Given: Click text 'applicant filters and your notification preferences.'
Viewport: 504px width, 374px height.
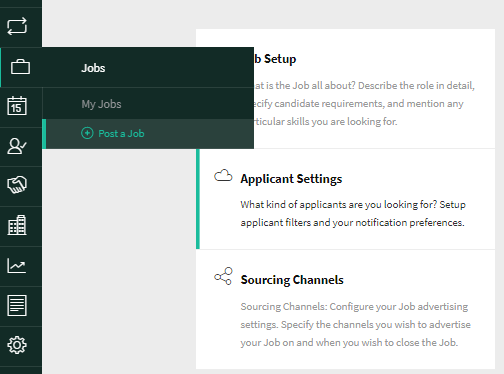Looking at the screenshot, I should tap(352, 222).
